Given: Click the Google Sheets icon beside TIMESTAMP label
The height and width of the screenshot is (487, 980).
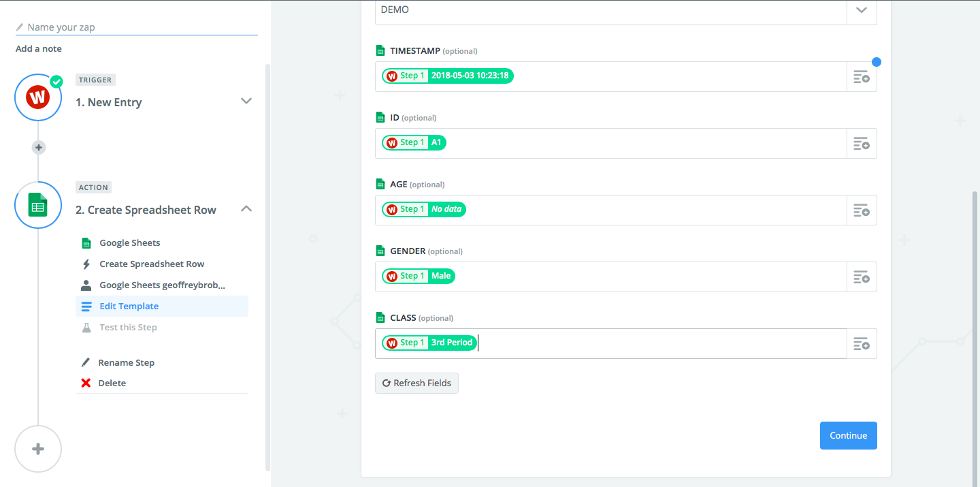Looking at the screenshot, I should pyautogui.click(x=380, y=50).
